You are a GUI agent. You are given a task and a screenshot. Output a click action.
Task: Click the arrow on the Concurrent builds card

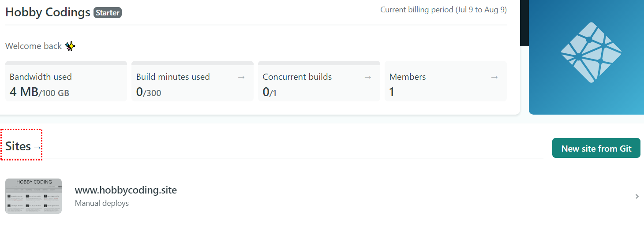click(368, 77)
